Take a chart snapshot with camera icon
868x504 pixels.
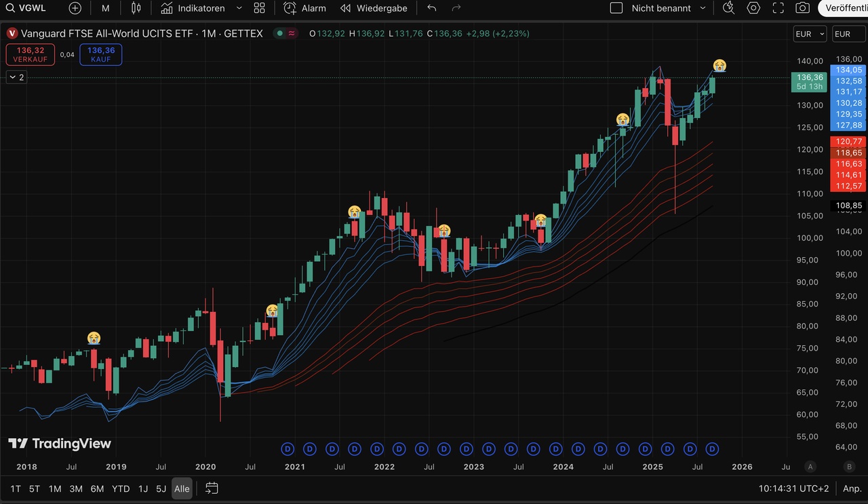click(x=802, y=8)
